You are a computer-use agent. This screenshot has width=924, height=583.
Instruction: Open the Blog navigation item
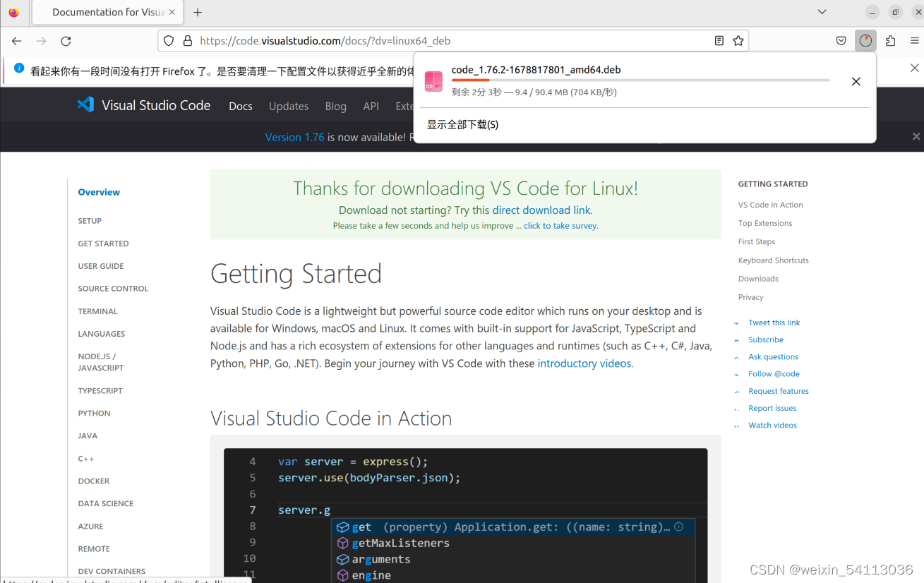pyautogui.click(x=335, y=106)
